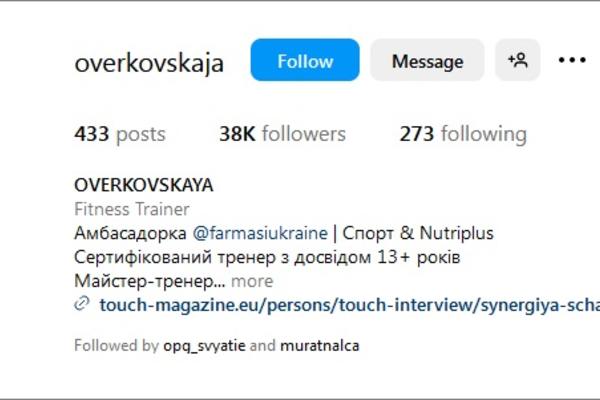The height and width of the screenshot is (400, 600).
Task: Open follower muratnalca's profile
Action: pos(320,346)
